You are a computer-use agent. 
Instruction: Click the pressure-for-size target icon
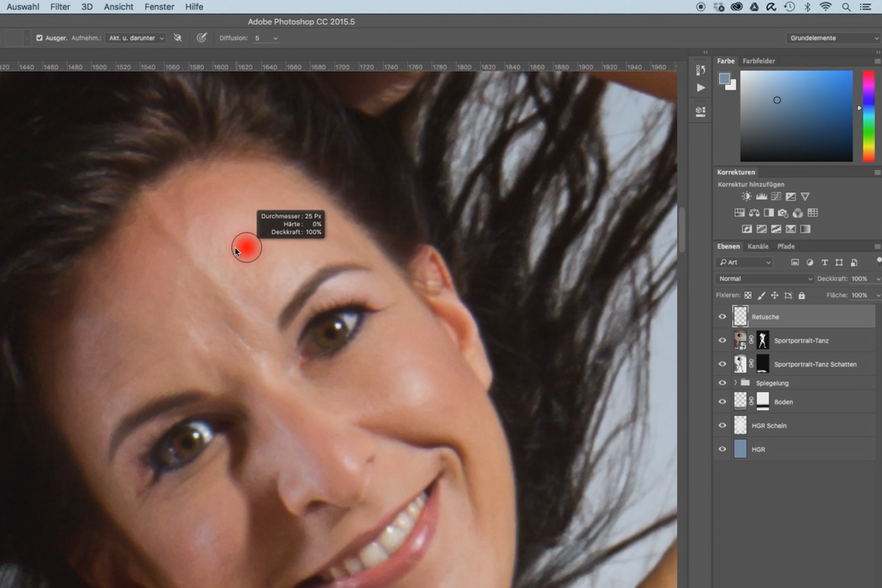[x=201, y=37]
